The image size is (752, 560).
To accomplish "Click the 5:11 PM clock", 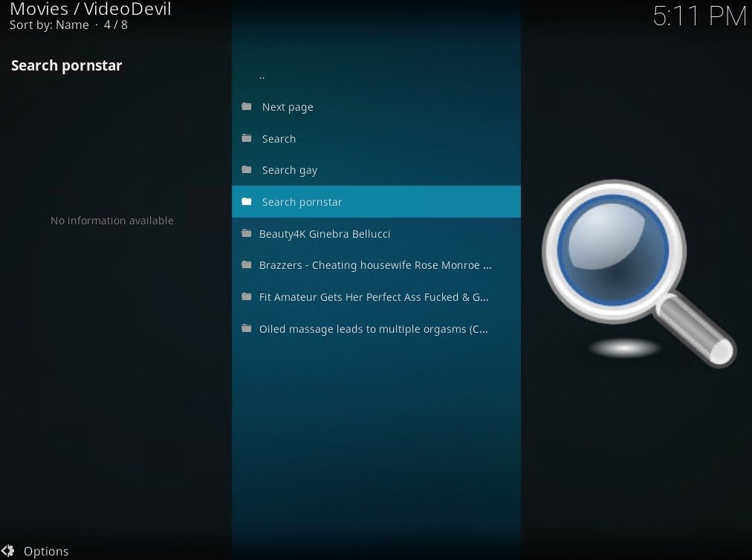I will point(700,16).
